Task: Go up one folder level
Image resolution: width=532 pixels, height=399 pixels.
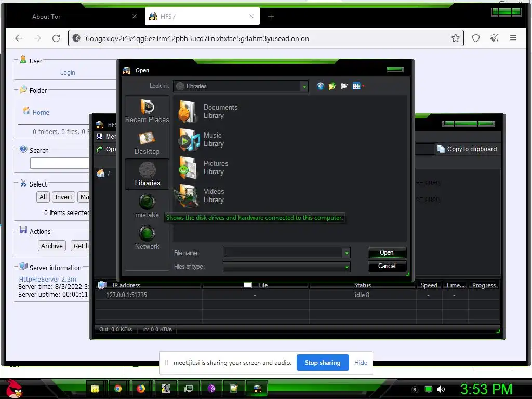Action: click(332, 86)
